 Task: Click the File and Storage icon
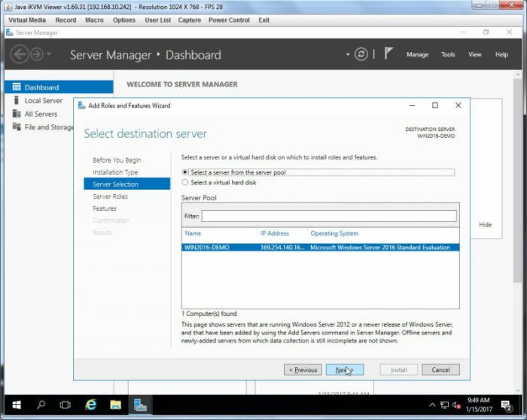pos(17,126)
